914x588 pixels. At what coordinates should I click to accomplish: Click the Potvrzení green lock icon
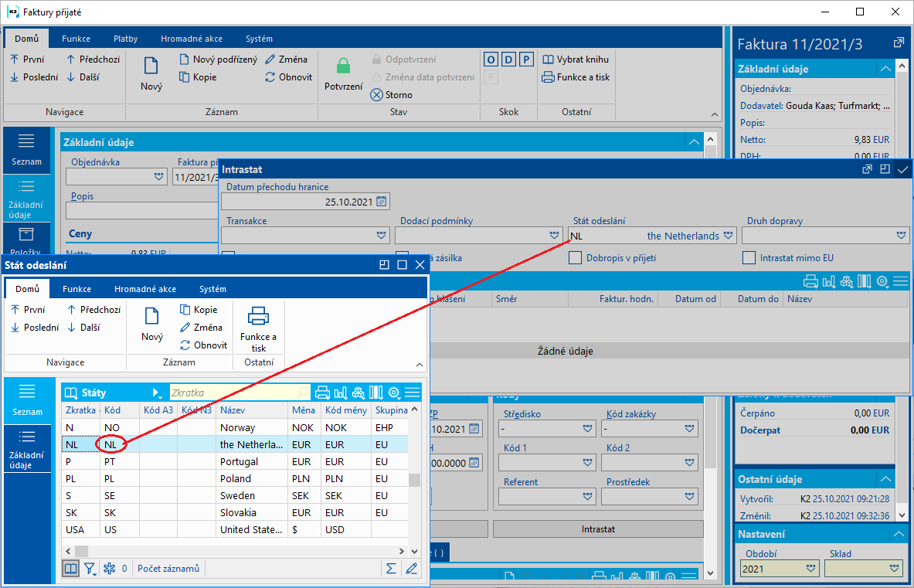click(343, 65)
